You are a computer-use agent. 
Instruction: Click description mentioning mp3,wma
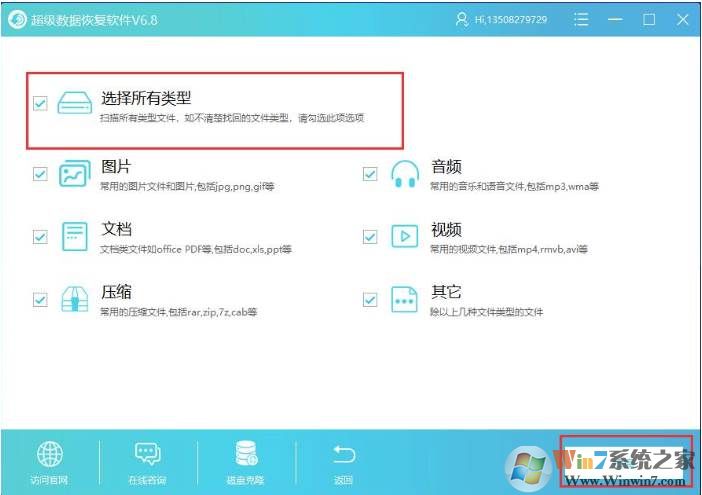(514, 186)
